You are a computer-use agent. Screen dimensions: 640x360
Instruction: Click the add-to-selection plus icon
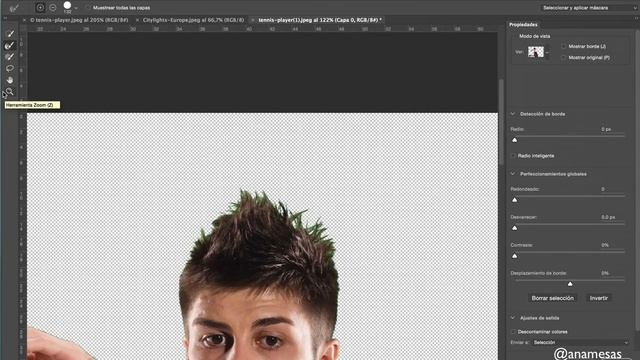tap(40, 7)
